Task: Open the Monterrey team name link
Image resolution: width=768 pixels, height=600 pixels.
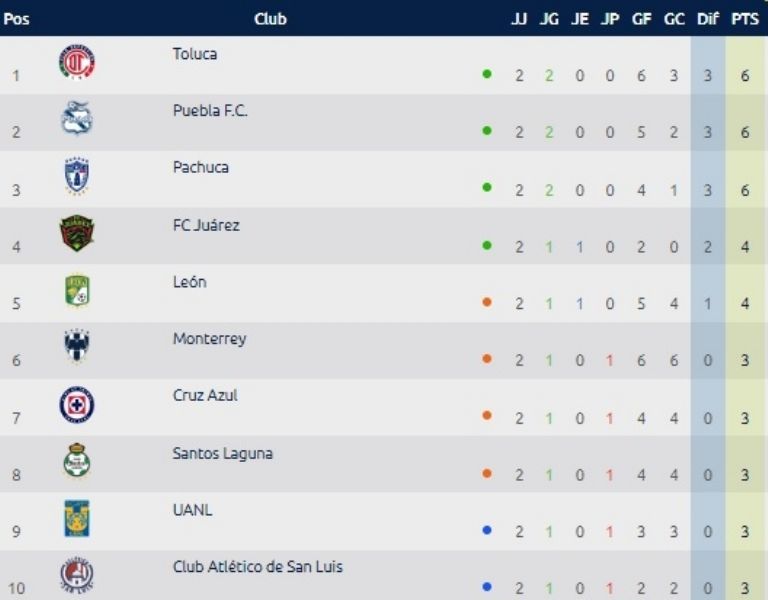Action: point(209,339)
